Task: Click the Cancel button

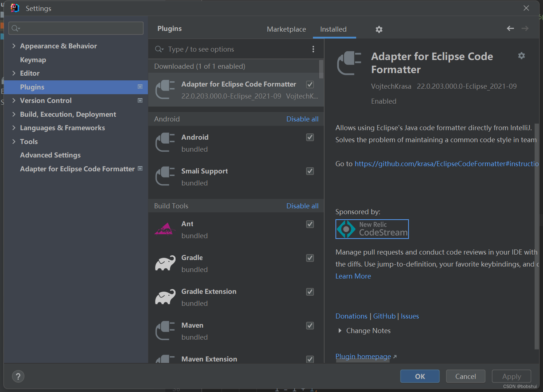Action: click(x=466, y=376)
